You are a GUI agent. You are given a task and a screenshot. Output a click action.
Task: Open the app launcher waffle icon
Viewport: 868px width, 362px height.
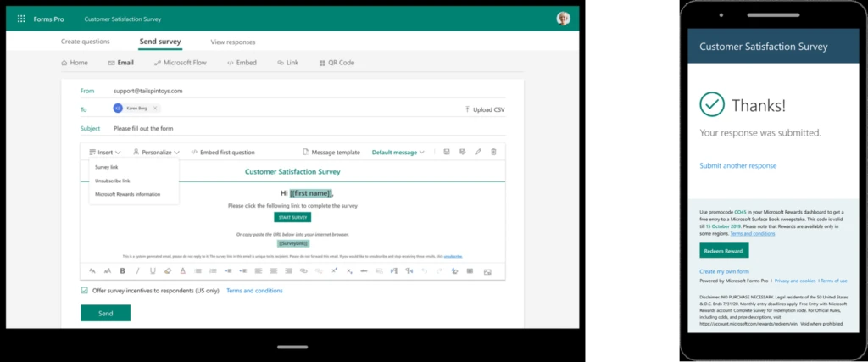21,19
